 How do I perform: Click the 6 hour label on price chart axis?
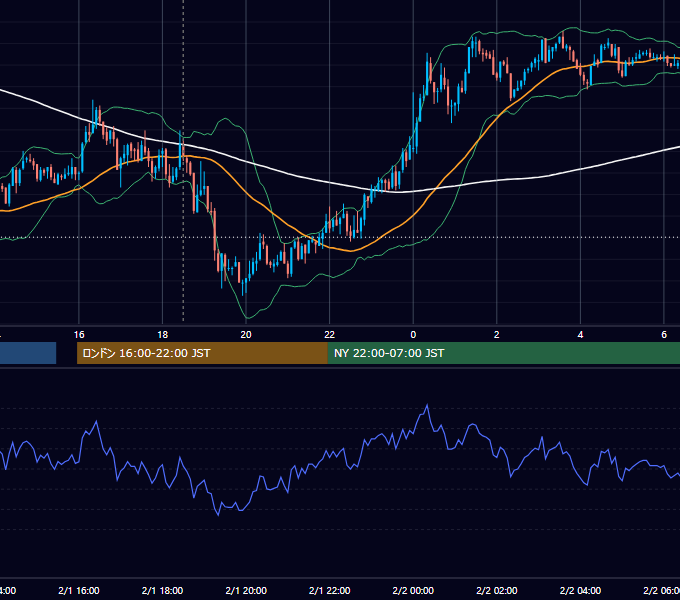click(664, 335)
